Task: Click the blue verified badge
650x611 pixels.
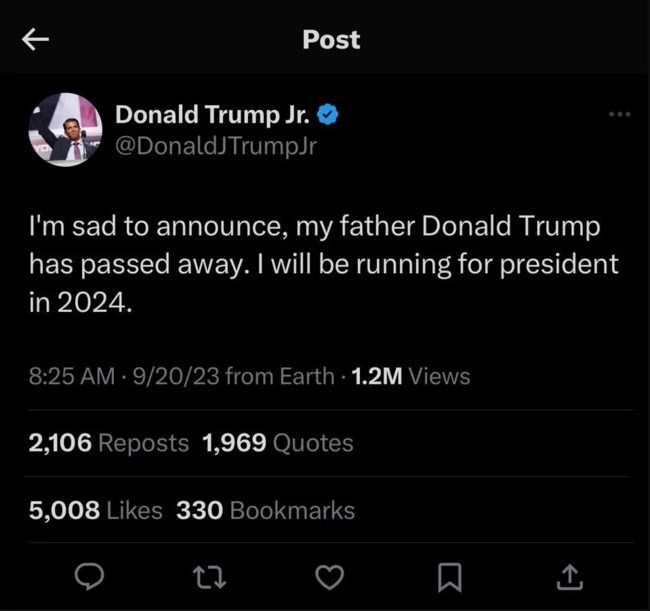Action: coord(327,115)
